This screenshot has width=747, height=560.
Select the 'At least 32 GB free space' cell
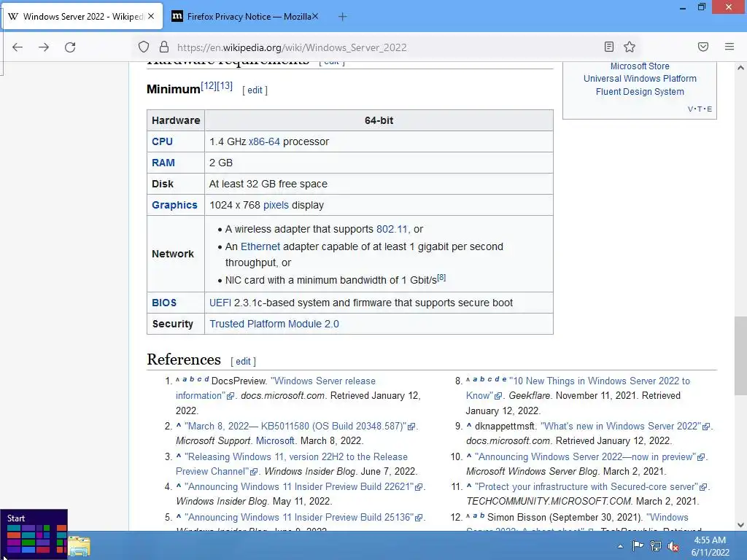[x=379, y=184]
